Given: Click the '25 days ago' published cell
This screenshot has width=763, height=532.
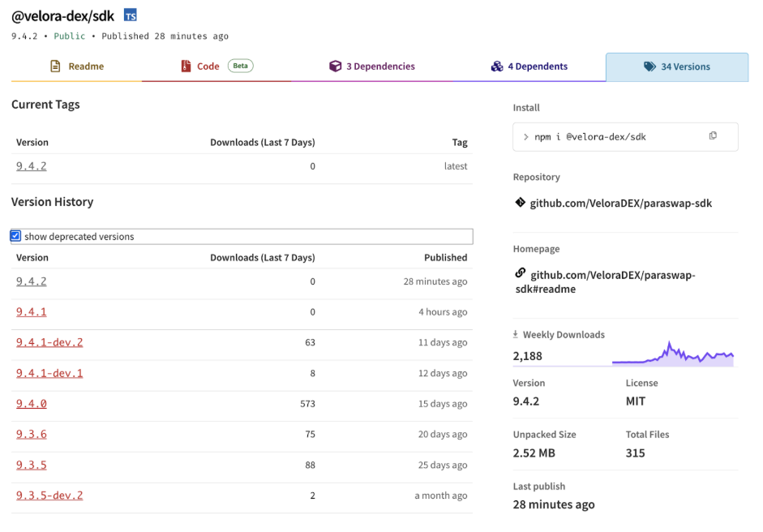Looking at the screenshot, I should click(x=443, y=465).
